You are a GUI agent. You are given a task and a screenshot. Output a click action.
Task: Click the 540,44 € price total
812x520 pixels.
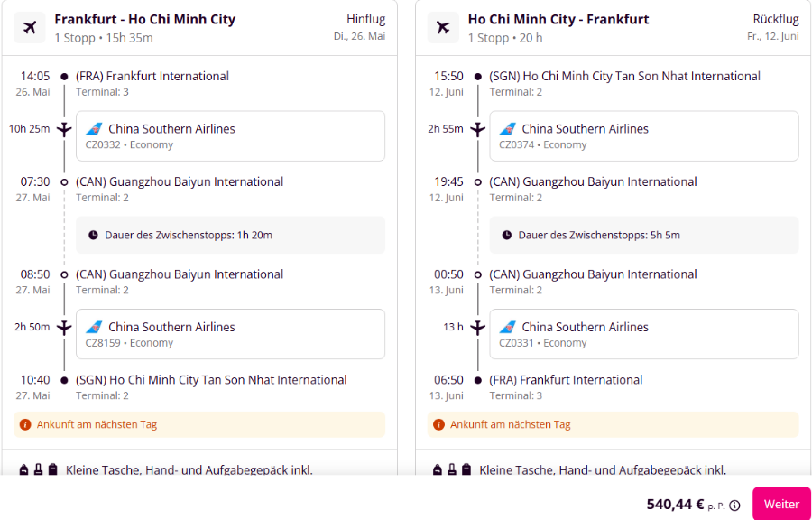675,505
